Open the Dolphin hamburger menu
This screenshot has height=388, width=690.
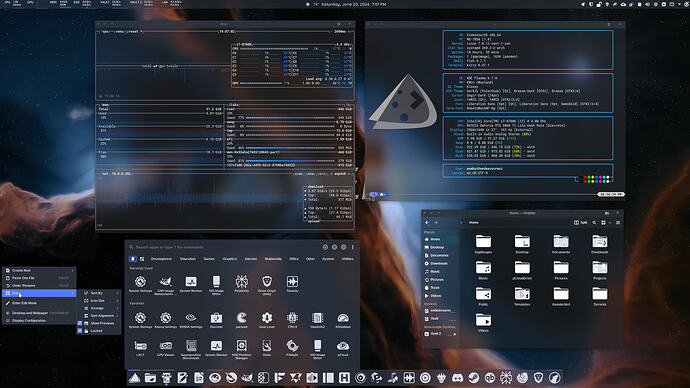[618, 223]
